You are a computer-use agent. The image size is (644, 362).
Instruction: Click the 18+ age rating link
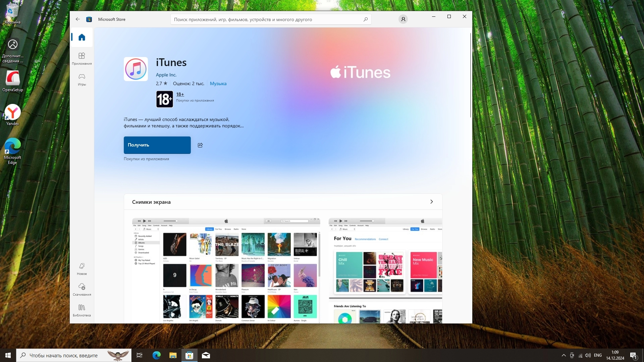coord(180,94)
